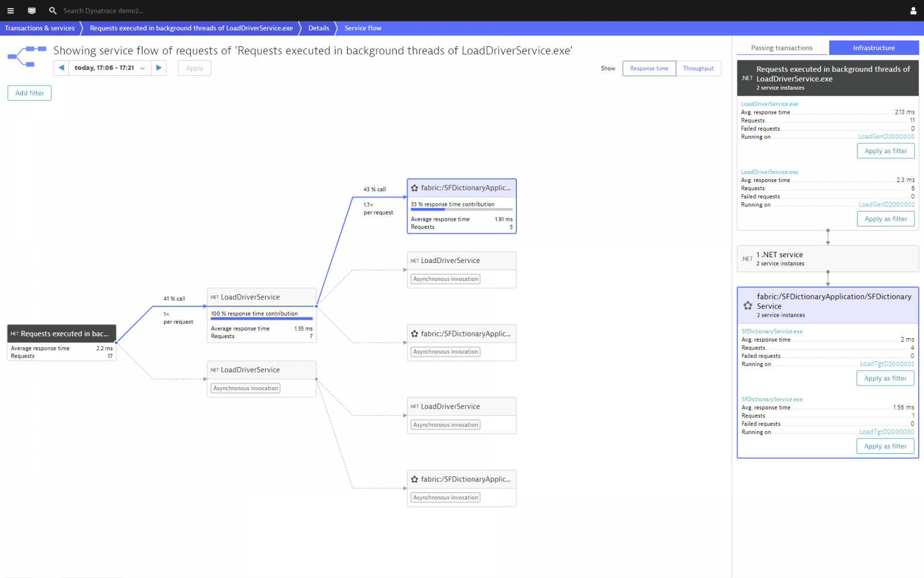Click 33 % response time contribution bar

[x=461, y=209]
